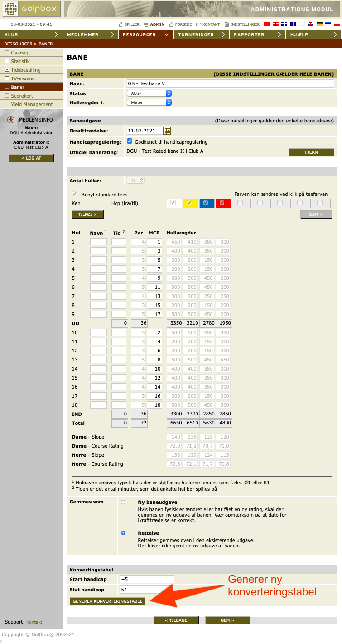
Task: Select the Rettelse radio button
Action: click(x=123, y=533)
